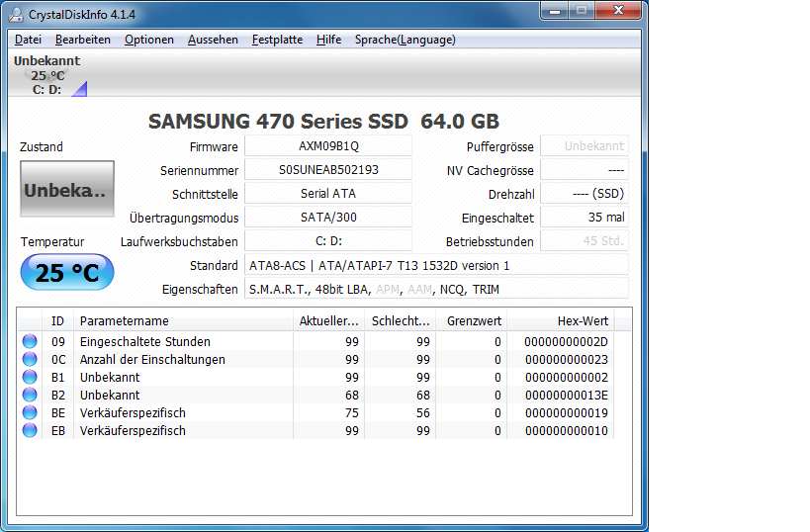Select the Anzahl der Einschaltungen row name

[x=152, y=360]
